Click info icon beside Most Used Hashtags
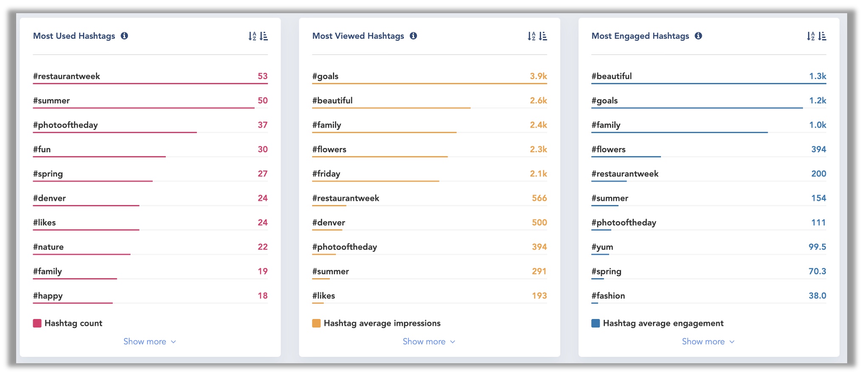 tap(124, 36)
